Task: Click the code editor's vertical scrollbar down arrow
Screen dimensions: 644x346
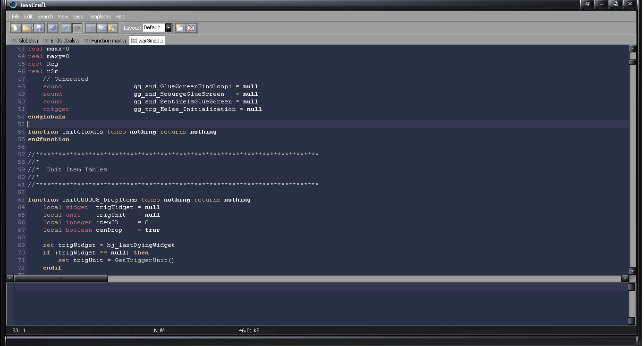Action: (633, 270)
